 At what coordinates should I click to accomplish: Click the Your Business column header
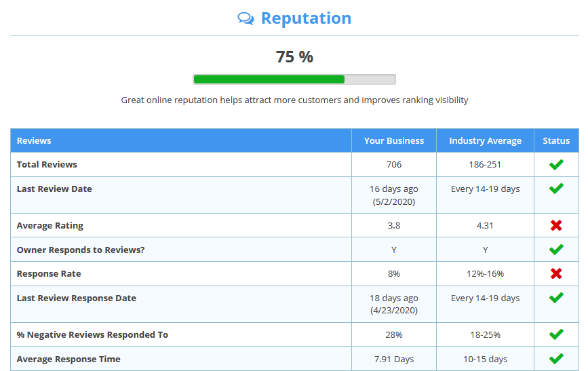pos(394,140)
